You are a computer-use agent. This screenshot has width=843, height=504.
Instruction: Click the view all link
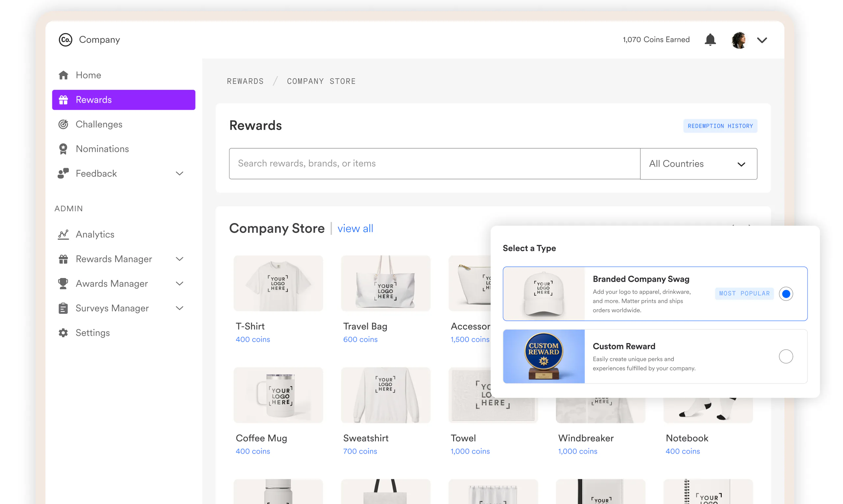pyautogui.click(x=355, y=229)
